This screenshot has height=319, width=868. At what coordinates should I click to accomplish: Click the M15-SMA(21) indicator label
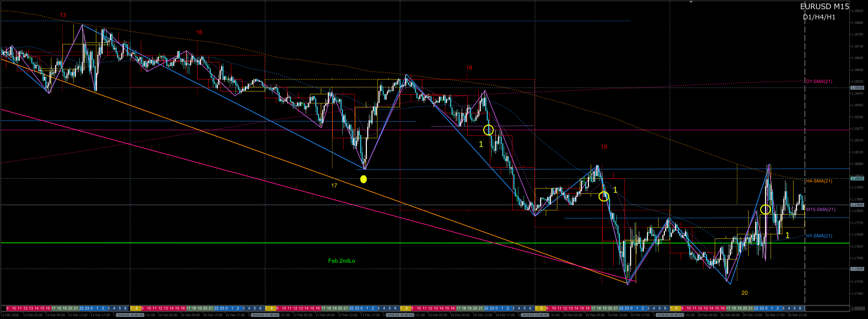click(821, 210)
